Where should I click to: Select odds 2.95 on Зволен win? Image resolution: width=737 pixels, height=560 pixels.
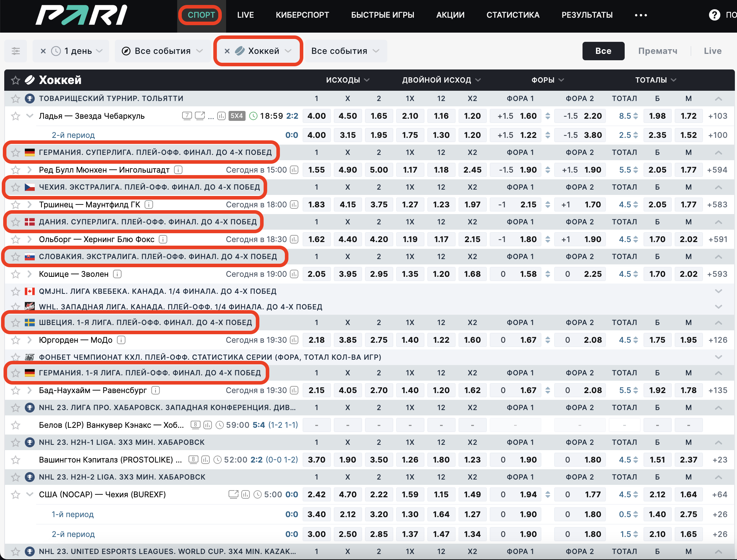tap(379, 274)
